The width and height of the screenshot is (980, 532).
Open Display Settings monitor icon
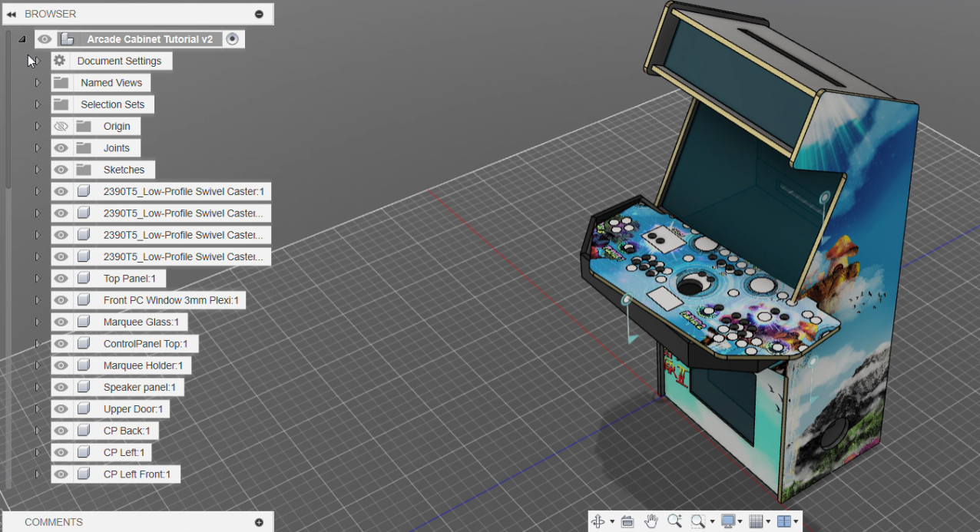click(x=728, y=521)
